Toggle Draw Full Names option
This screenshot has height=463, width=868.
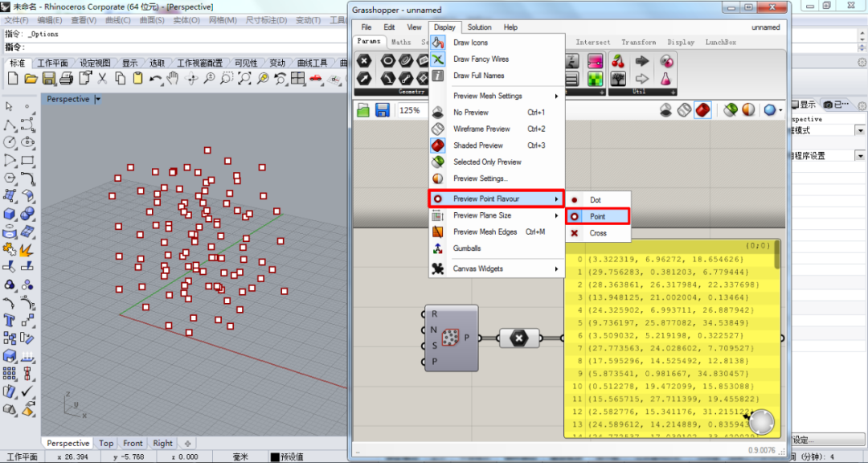point(478,76)
